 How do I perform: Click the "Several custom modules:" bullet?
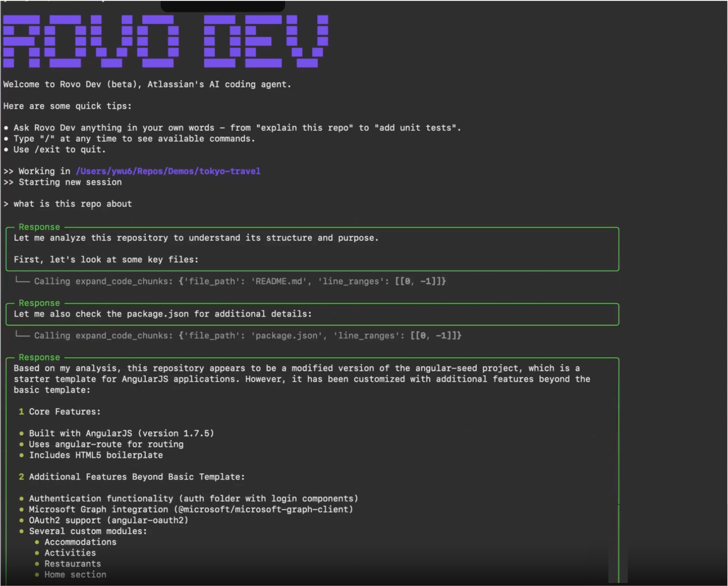coord(83,531)
